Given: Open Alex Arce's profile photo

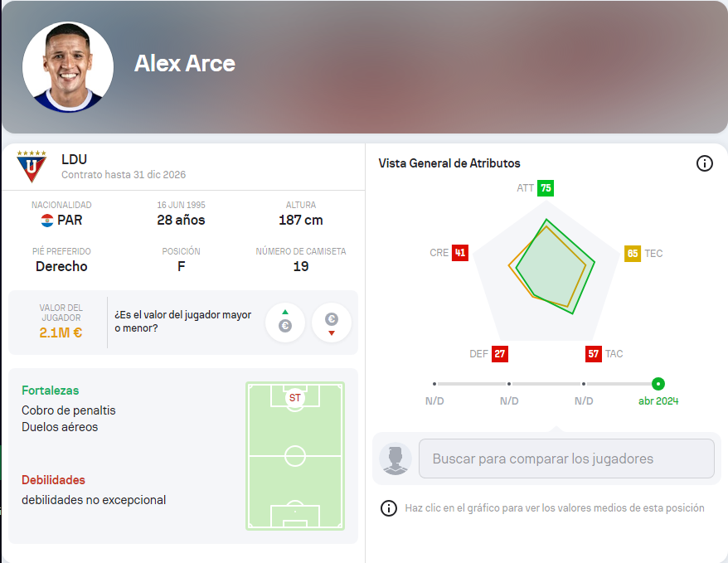Looking at the screenshot, I should pyautogui.click(x=68, y=67).
